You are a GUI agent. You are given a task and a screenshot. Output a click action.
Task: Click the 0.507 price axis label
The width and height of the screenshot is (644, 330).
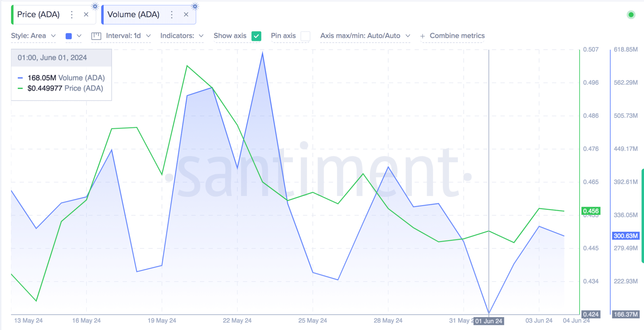(x=591, y=49)
